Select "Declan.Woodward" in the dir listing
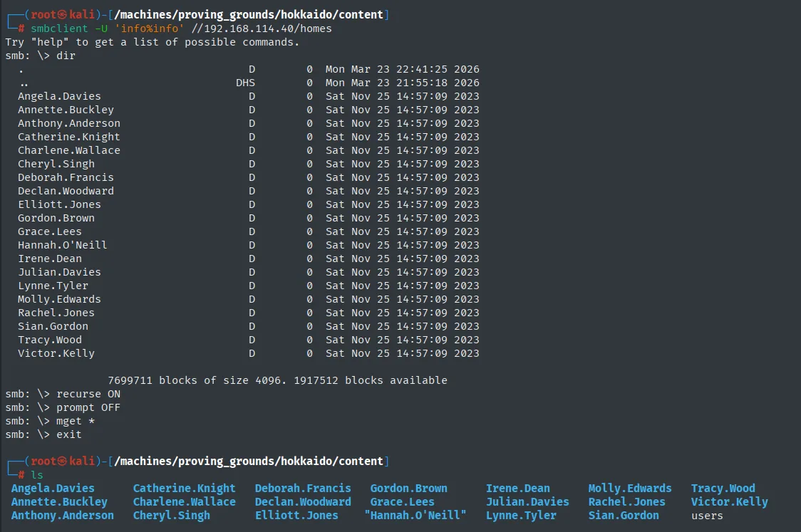 pos(66,191)
